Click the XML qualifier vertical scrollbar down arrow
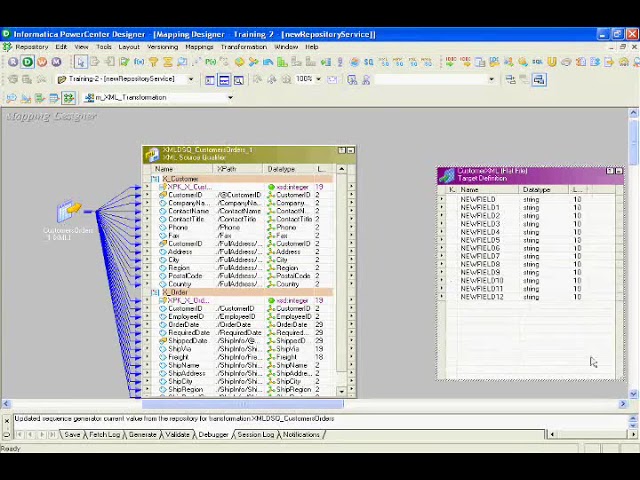The height and width of the screenshot is (480, 640). pyautogui.click(x=342, y=391)
